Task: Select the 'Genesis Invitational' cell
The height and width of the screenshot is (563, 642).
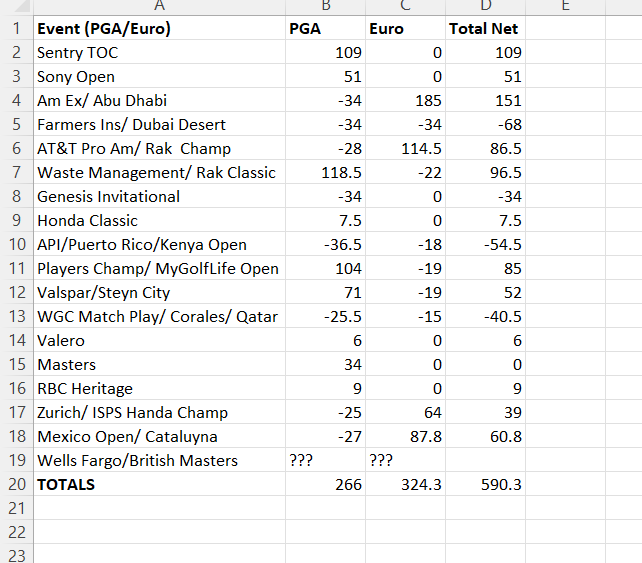Action: [x=159, y=196]
